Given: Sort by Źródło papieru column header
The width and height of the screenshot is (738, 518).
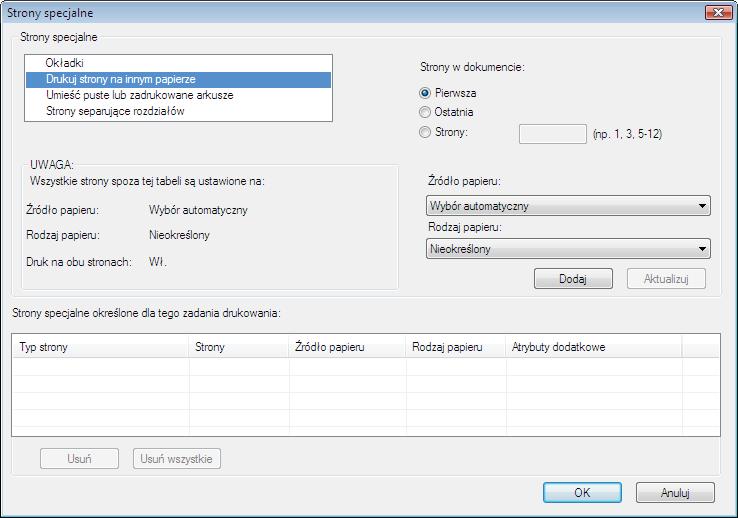Looking at the screenshot, I should (347, 347).
